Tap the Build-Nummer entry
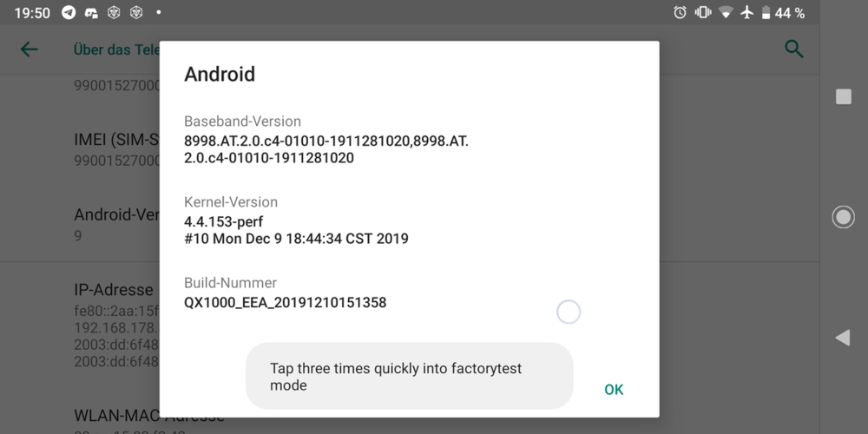 coord(286,293)
